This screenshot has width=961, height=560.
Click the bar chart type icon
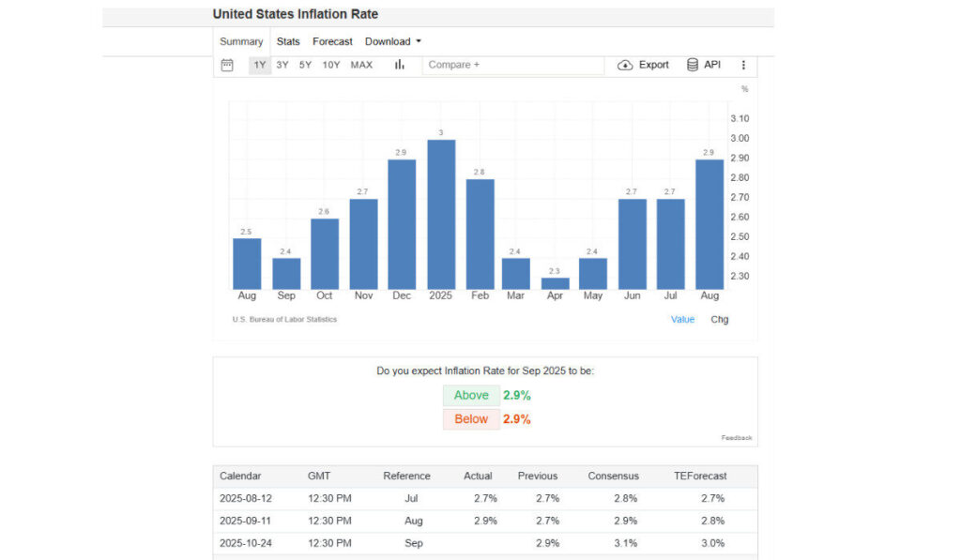pyautogui.click(x=399, y=65)
